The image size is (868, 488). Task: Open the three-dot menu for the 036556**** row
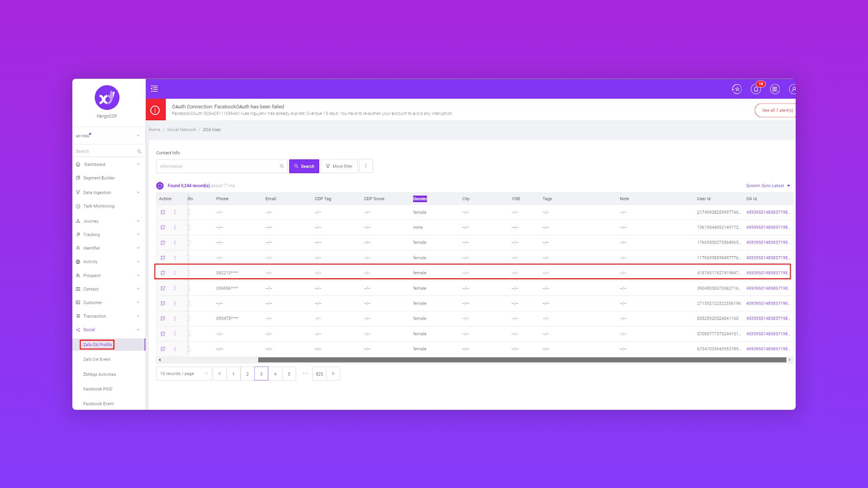(x=175, y=288)
